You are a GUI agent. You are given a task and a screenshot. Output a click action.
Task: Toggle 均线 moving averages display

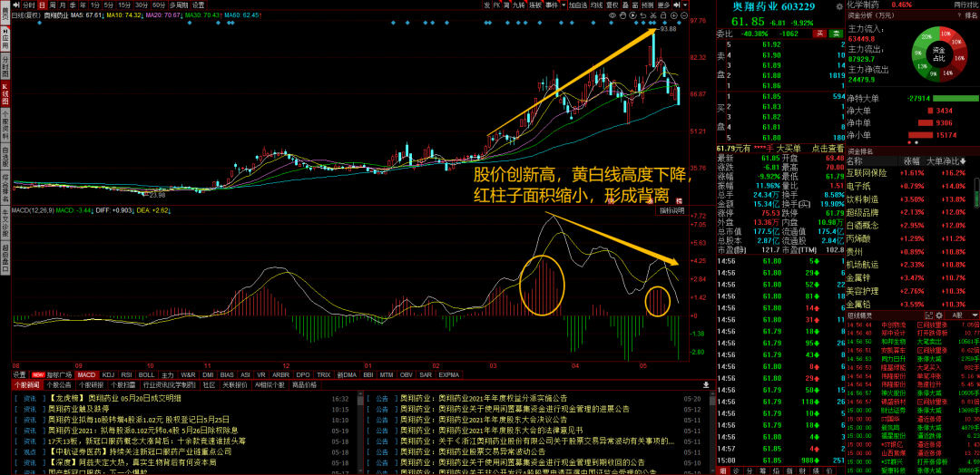point(597,5)
